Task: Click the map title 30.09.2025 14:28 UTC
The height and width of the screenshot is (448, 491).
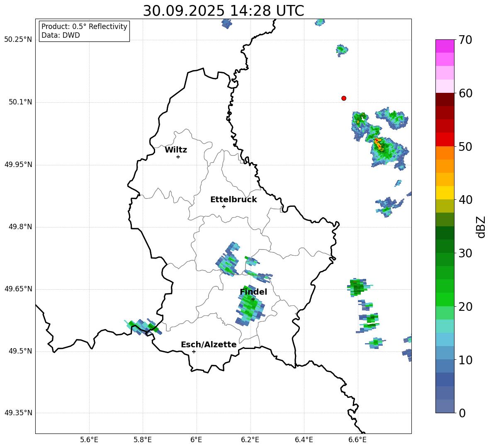Action: (x=223, y=11)
